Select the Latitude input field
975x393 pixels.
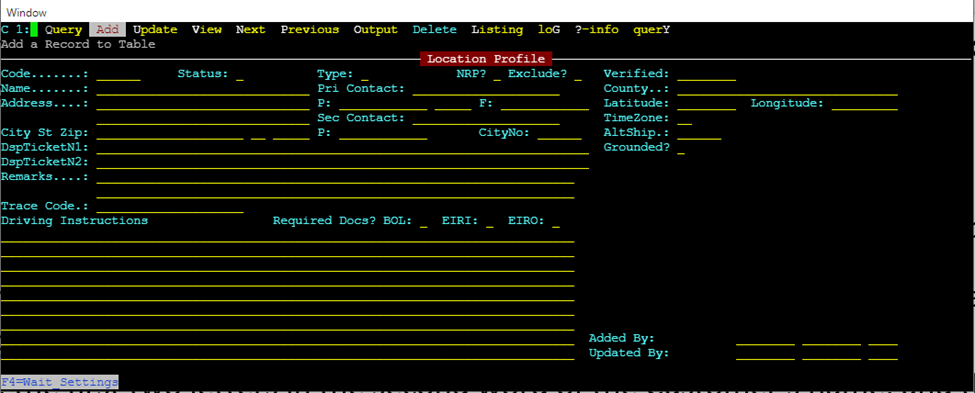point(706,104)
